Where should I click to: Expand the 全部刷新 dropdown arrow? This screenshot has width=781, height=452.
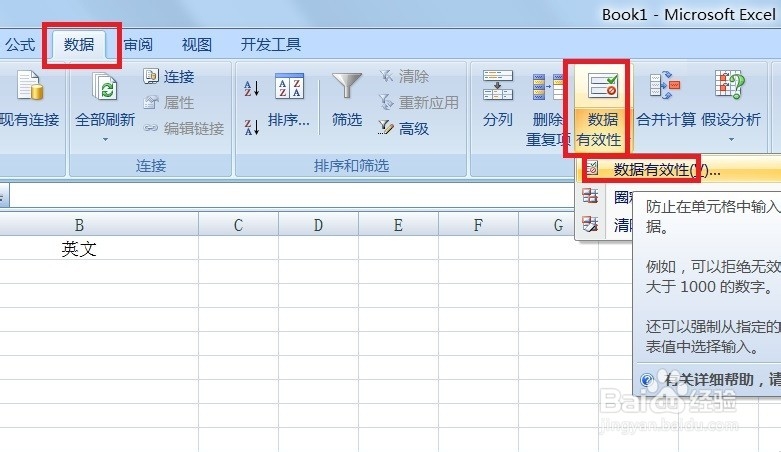pos(105,140)
